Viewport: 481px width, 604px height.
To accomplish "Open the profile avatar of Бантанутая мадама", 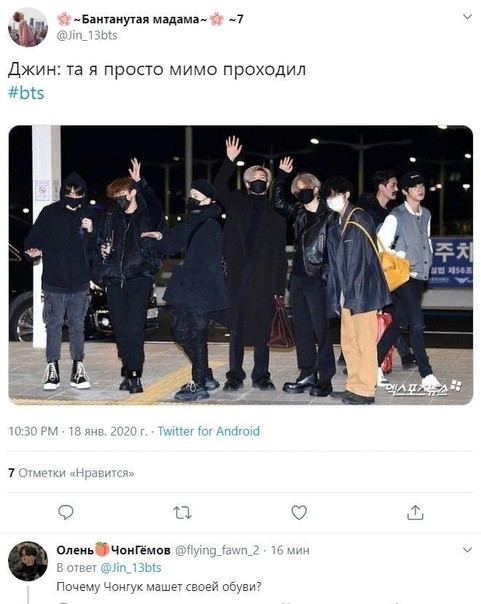I will coord(28,27).
